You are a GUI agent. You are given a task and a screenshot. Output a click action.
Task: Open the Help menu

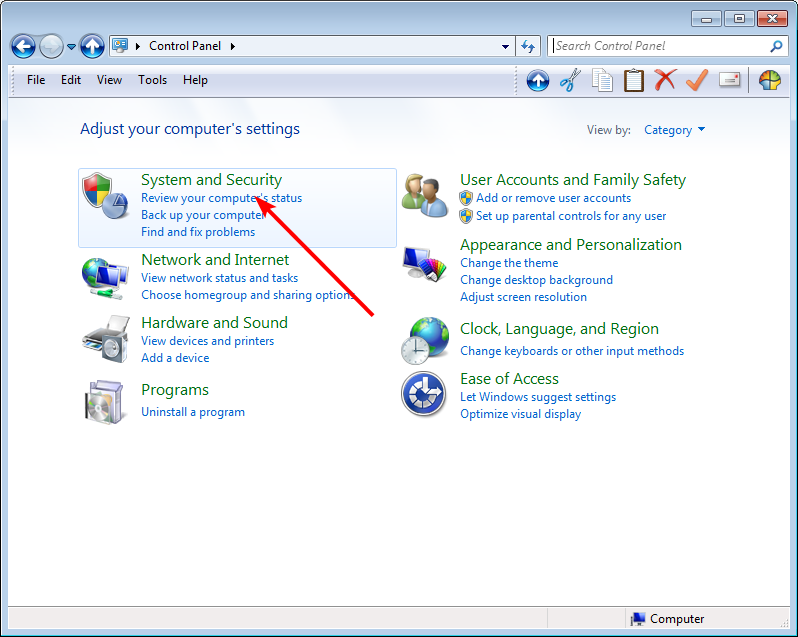coord(195,80)
